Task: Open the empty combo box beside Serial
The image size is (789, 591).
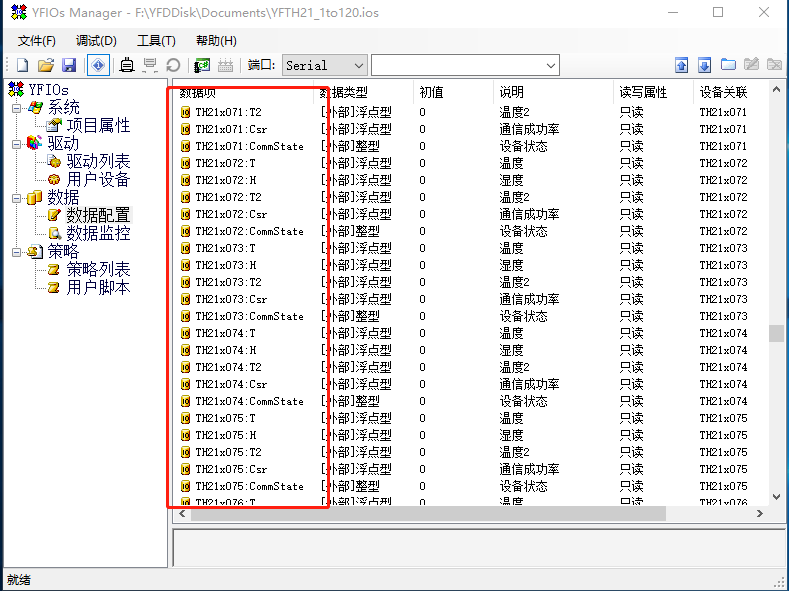Action: point(465,65)
